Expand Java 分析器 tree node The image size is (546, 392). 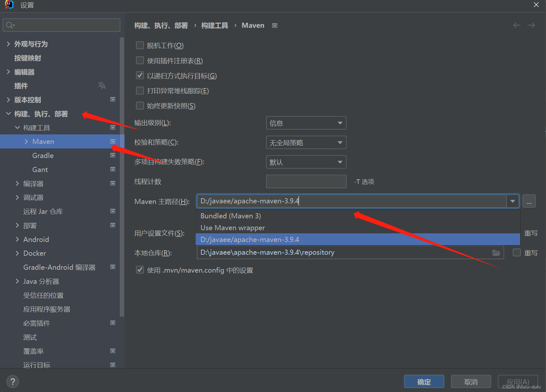(17, 281)
